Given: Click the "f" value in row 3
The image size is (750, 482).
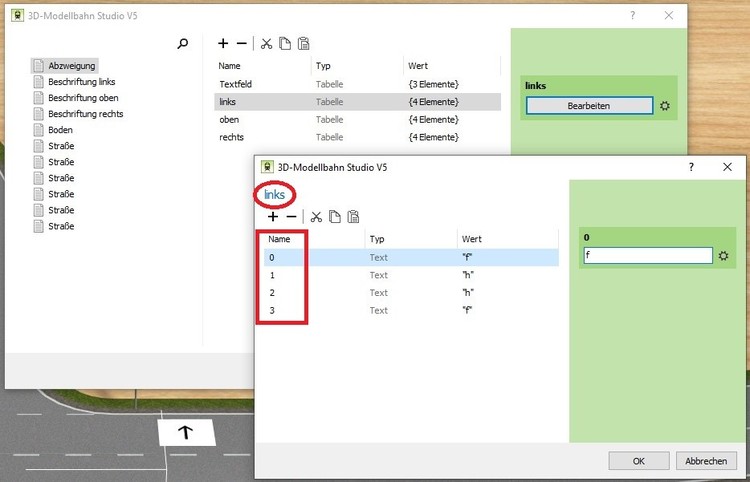Looking at the screenshot, I should pos(467,310).
